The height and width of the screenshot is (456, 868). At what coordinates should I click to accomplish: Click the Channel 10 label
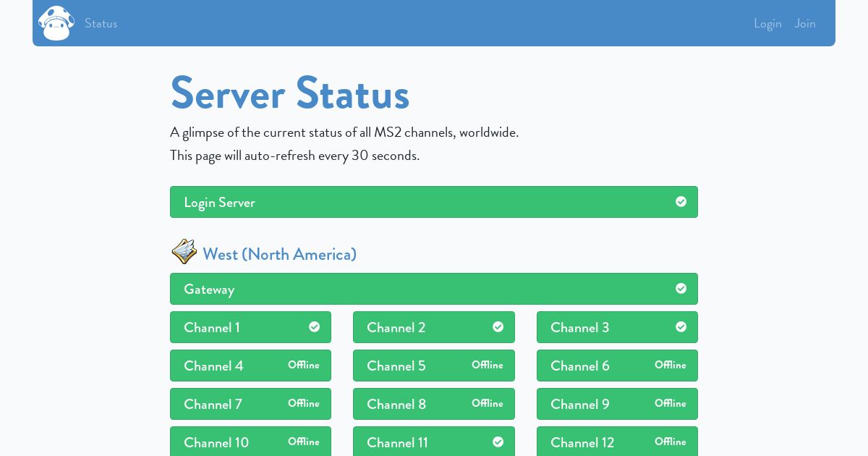(216, 442)
